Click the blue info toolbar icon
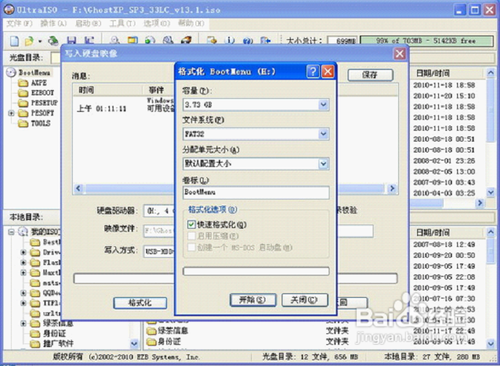 [230, 41]
